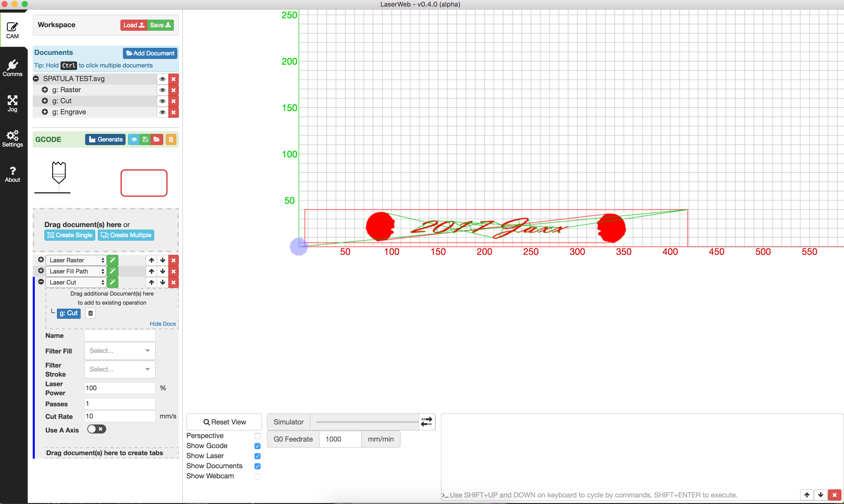Open the Settings tab
Image resolution: width=844 pixels, height=504 pixels.
tap(13, 138)
